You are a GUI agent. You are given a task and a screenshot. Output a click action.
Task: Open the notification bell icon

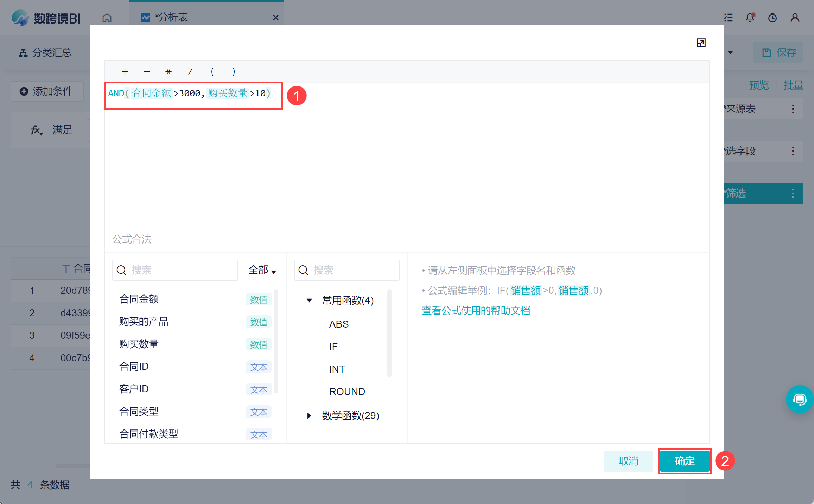750,18
